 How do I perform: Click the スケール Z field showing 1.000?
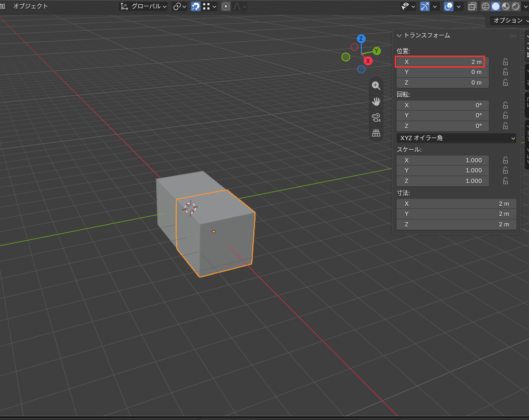click(442, 181)
